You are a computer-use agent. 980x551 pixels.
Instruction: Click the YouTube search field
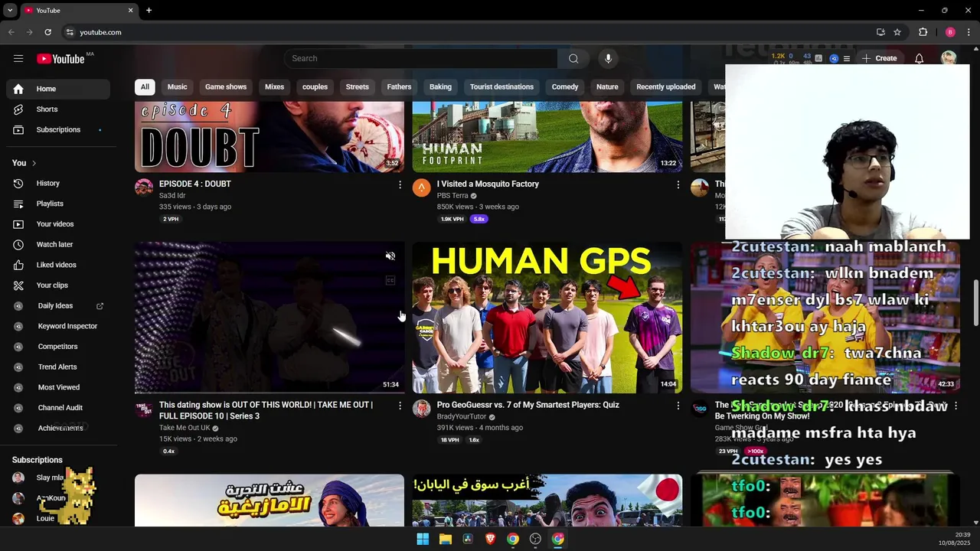pyautogui.click(x=420, y=58)
